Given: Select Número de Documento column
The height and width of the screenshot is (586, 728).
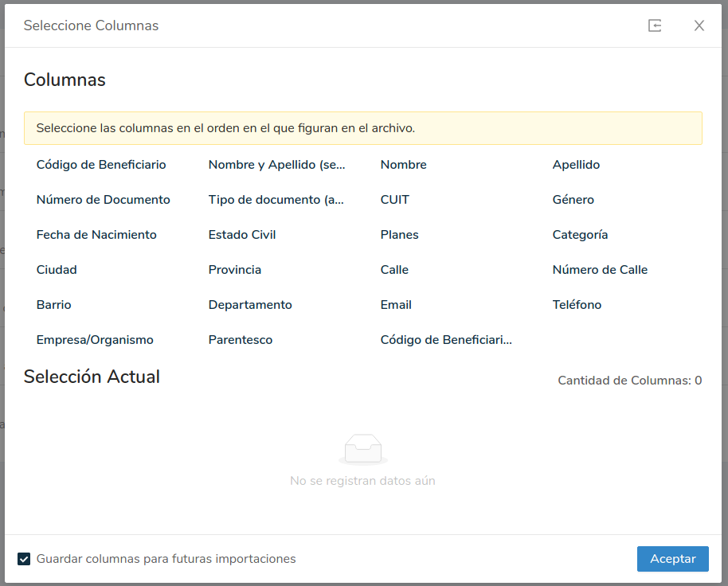Looking at the screenshot, I should (103, 200).
